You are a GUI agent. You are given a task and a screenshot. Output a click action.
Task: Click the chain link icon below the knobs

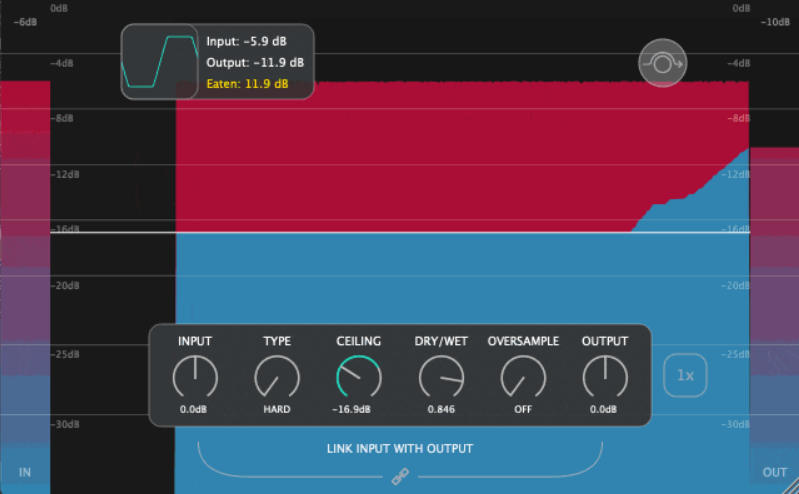[x=400, y=478]
